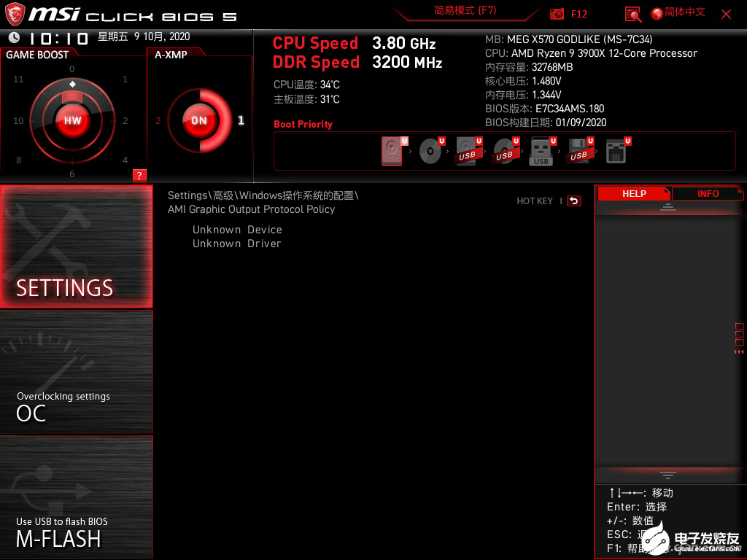Image resolution: width=747 pixels, height=560 pixels.
Task: Switch to the INFO tab
Action: point(708,193)
